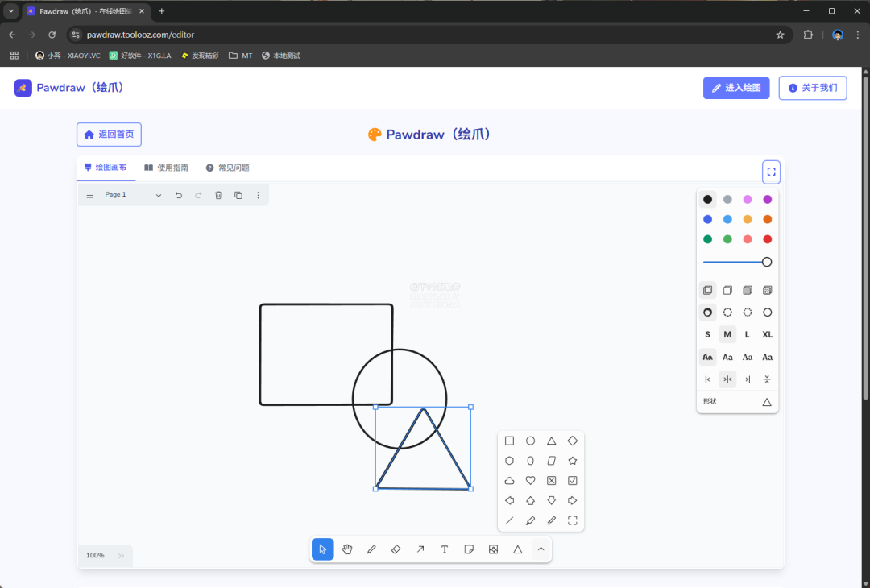This screenshot has width=870, height=588.
Task: Pick the star shape in shape popup
Action: coord(573,461)
